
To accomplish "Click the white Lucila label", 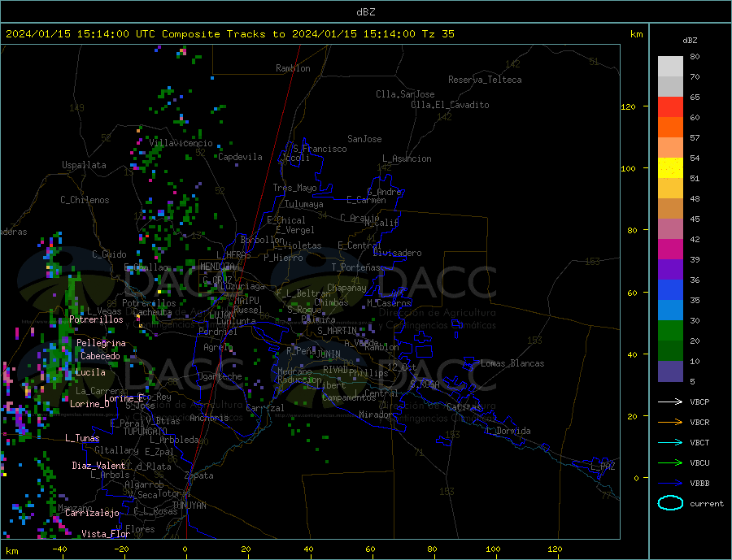I will pos(90,372).
